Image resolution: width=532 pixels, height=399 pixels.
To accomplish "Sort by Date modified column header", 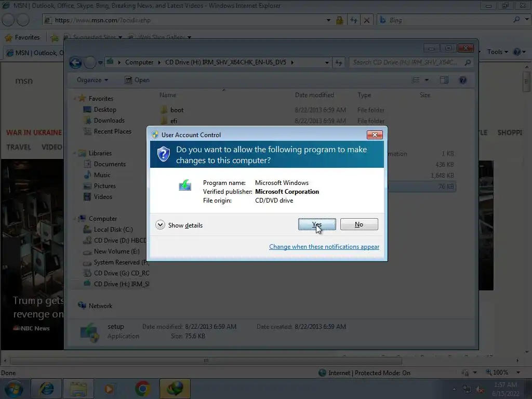I will click(x=314, y=95).
